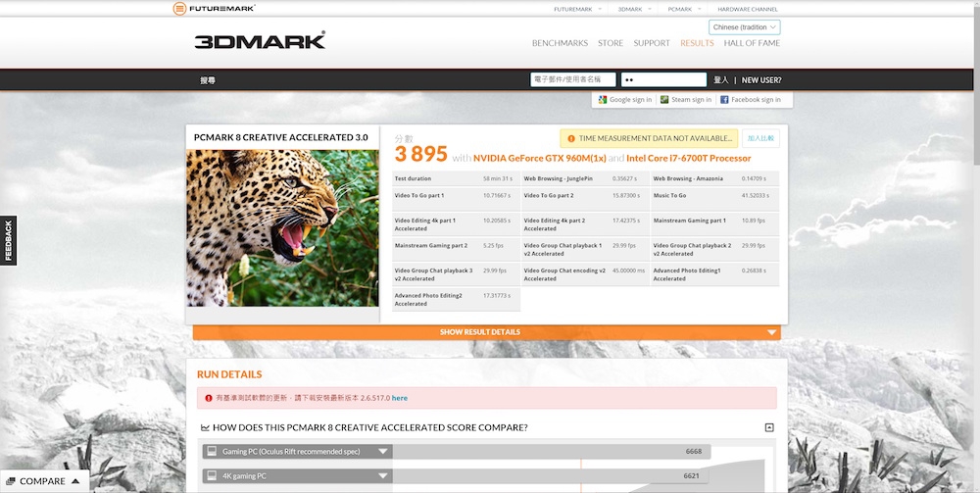980x493 pixels.
Task: Click the 'here' download link
Action: click(x=400, y=398)
